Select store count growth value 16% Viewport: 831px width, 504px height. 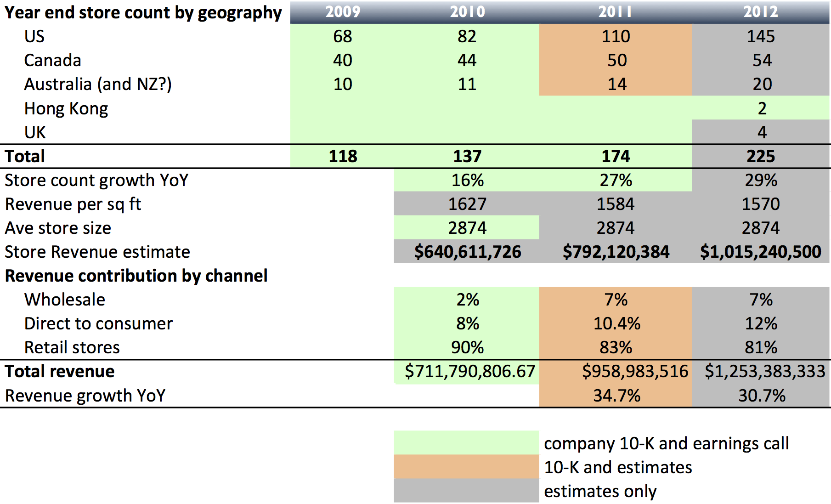(x=468, y=180)
